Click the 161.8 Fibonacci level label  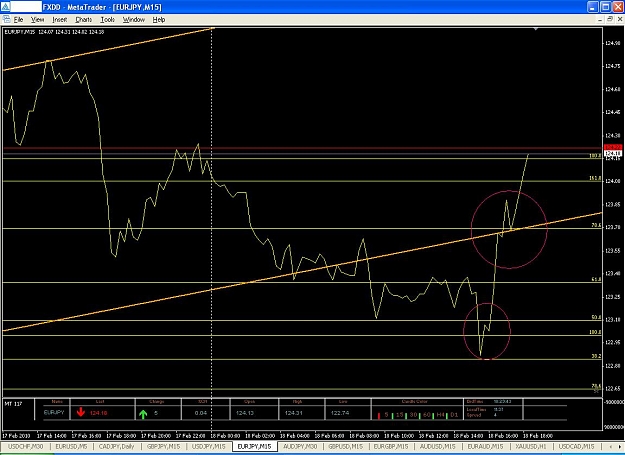click(x=595, y=178)
